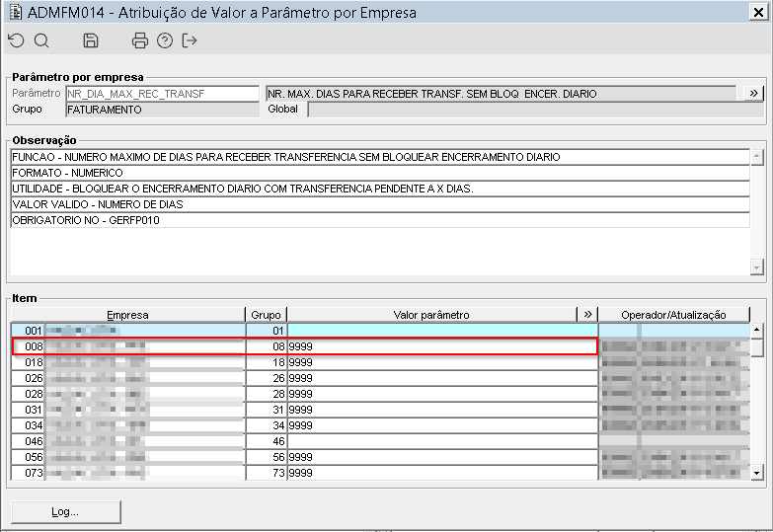Expand description with >> button beside parameter
This screenshot has width=773, height=532.
[x=753, y=93]
